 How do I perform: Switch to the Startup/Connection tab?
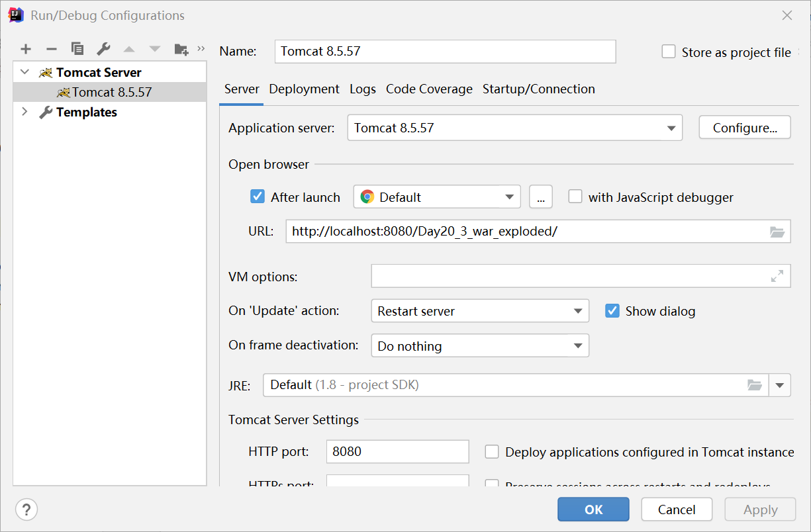coord(538,89)
